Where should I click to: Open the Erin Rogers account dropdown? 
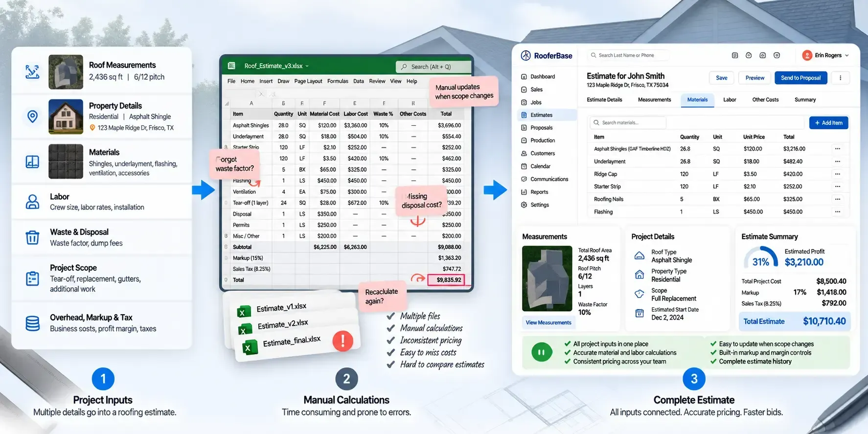(x=825, y=55)
